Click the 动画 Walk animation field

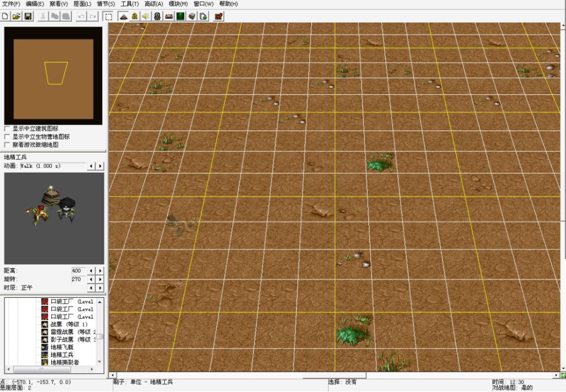(x=52, y=166)
